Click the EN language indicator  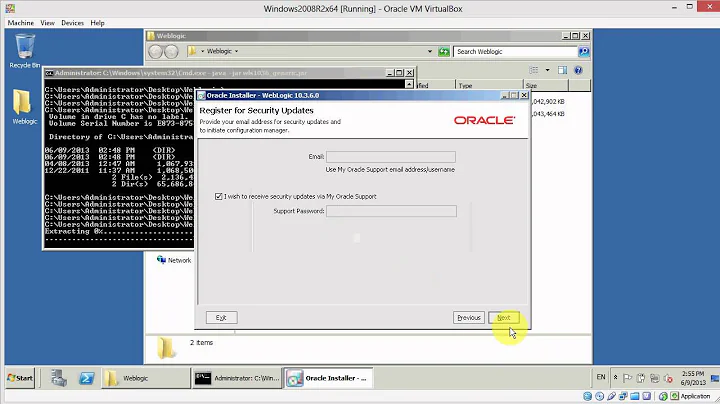tap(601, 377)
